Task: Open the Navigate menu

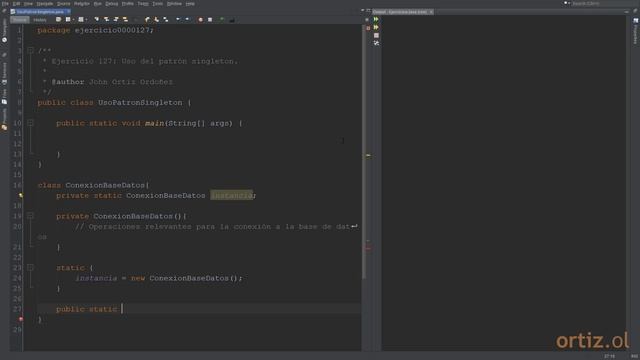Action: [x=45, y=4]
